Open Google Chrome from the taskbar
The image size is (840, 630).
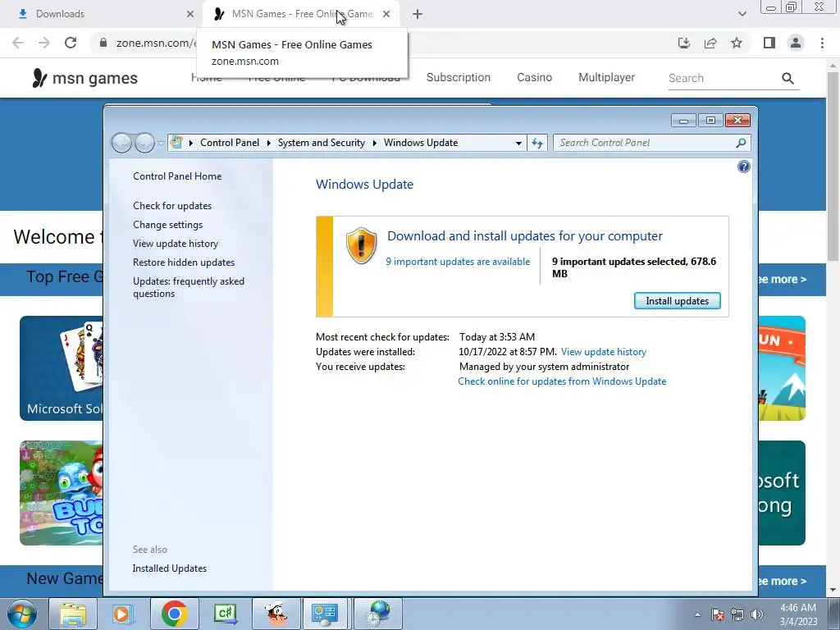pyautogui.click(x=174, y=614)
